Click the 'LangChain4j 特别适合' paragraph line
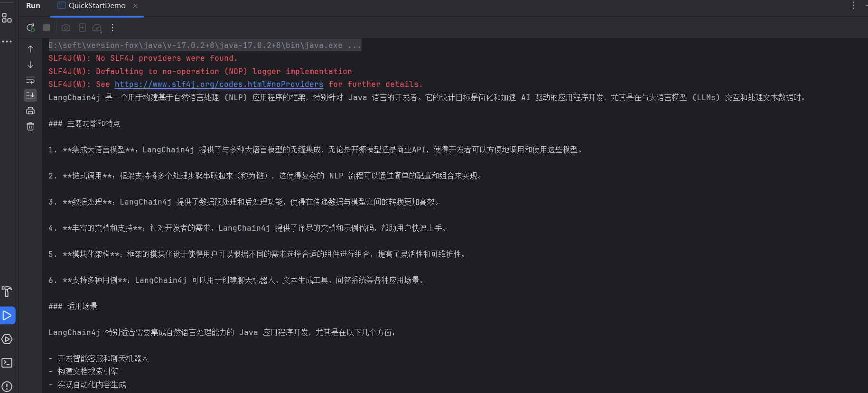Screen dimensions: 868x393 pos(223,333)
